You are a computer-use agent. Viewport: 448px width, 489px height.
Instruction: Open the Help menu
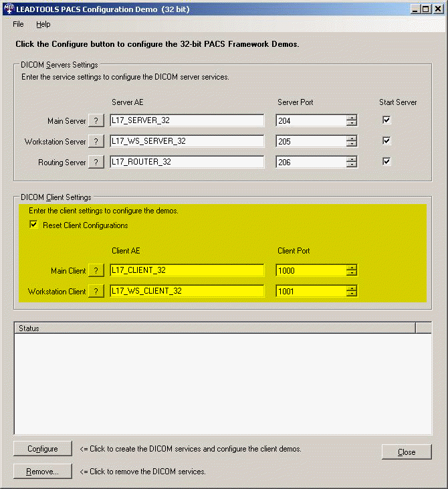pos(43,24)
